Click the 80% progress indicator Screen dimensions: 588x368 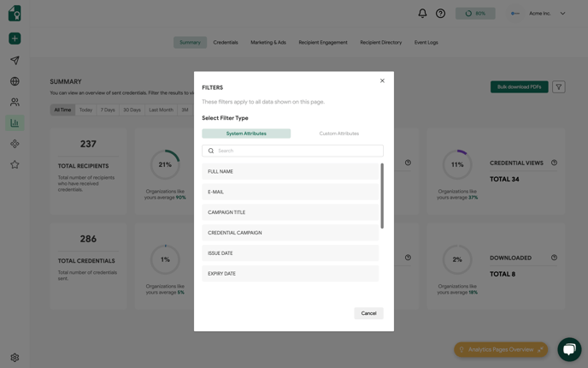[x=475, y=14]
